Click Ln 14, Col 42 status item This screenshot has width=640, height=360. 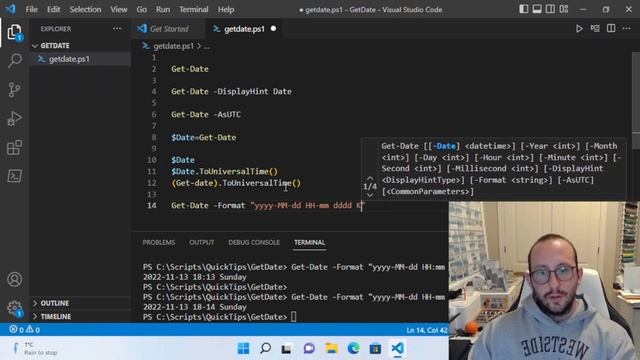(x=427, y=330)
